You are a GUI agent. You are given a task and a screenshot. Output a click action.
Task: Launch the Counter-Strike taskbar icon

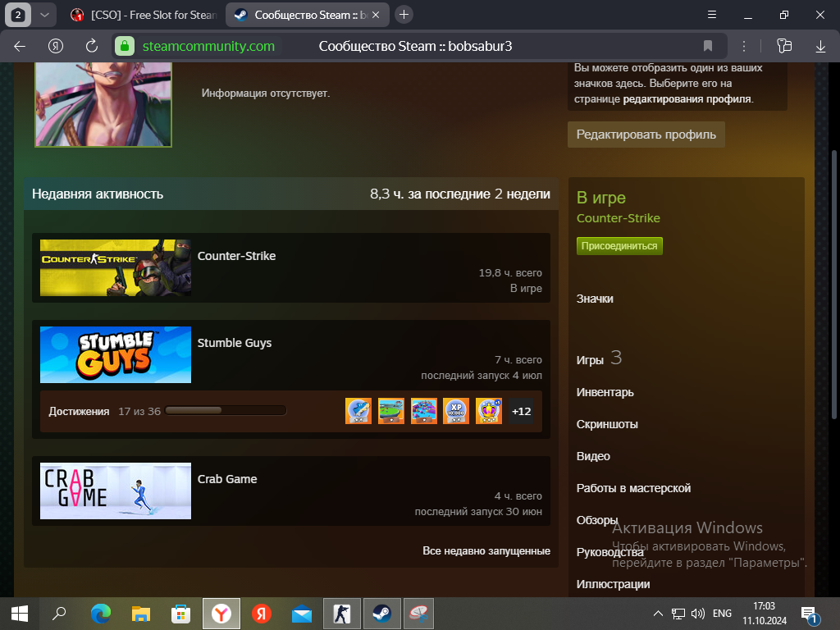click(x=341, y=613)
